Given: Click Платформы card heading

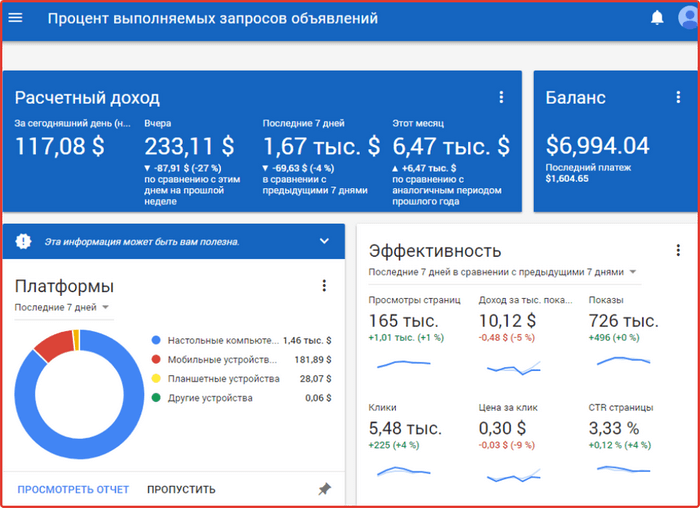Looking at the screenshot, I should 64,286.
